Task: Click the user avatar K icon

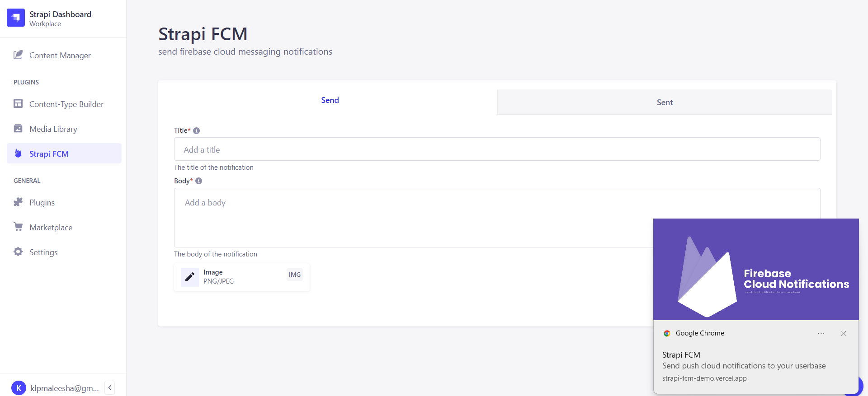Action: [x=19, y=388]
